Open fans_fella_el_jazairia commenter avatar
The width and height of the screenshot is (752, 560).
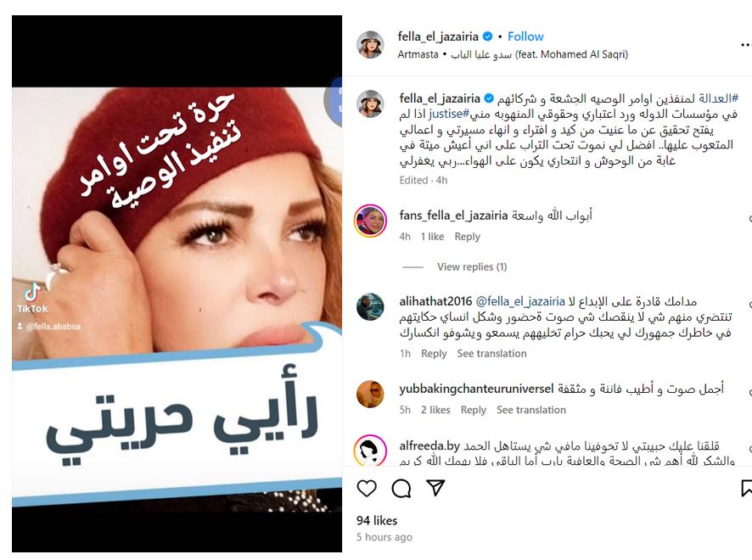[x=370, y=221]
